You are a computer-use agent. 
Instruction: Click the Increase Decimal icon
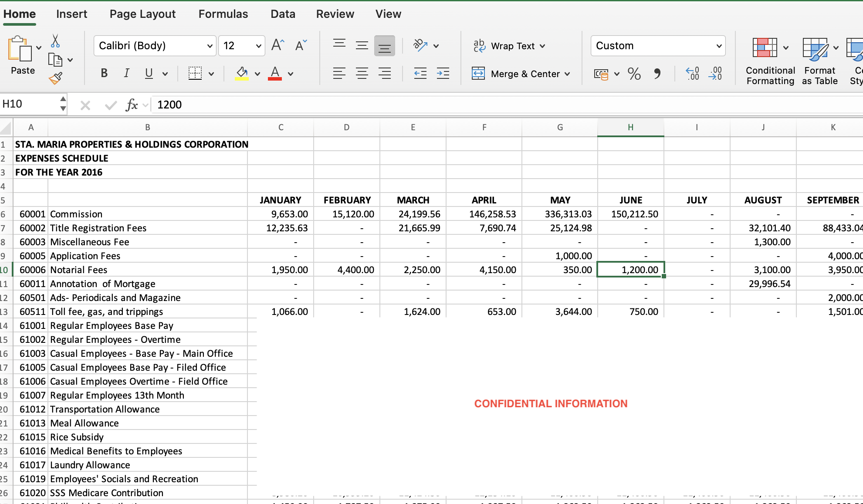(x=692, y=73)
